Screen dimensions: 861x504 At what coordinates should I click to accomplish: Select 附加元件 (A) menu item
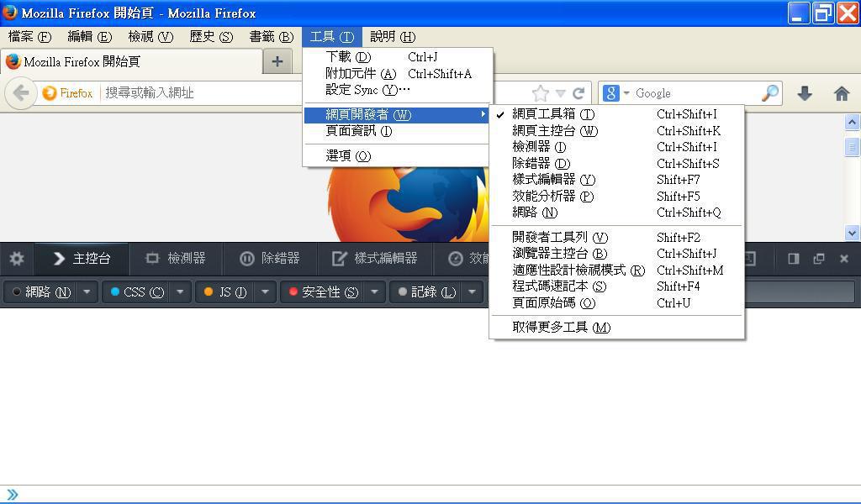pos(398,73)
